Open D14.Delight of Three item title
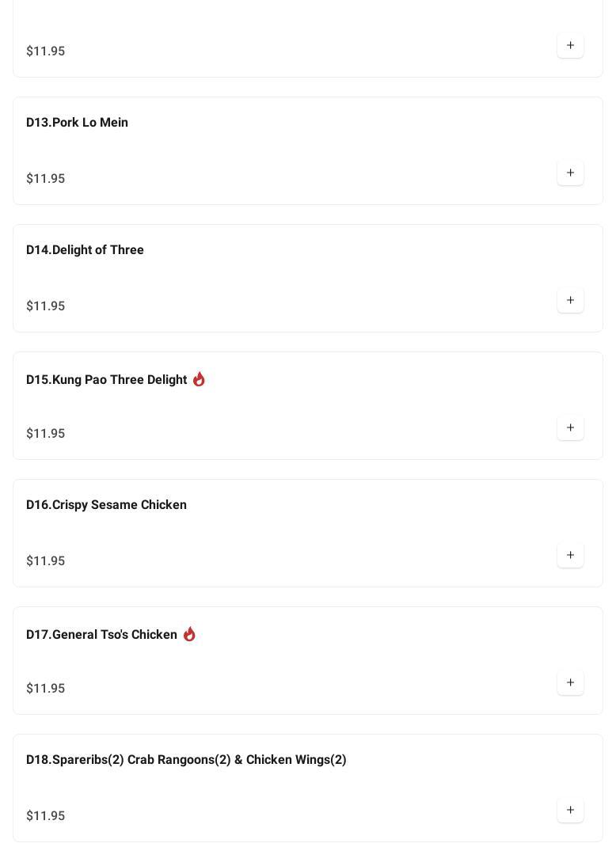The width and height of the screenshot is (616, 866). [85, 249]
